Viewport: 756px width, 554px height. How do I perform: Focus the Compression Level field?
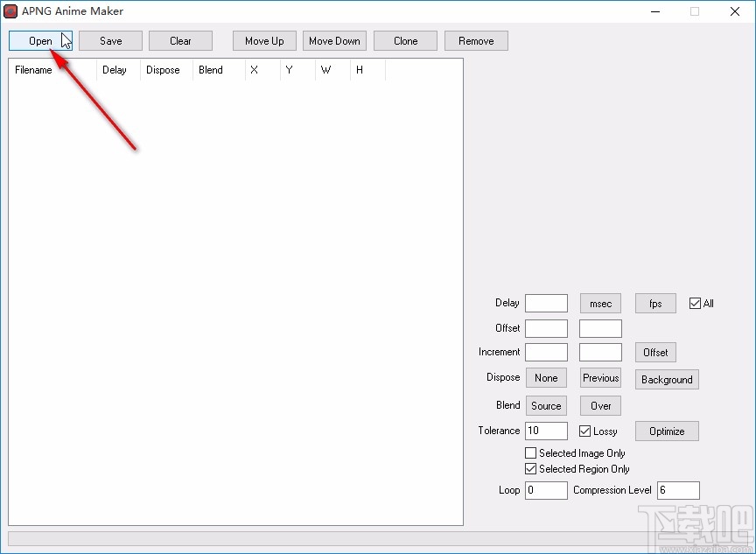(x=678, y=490)
